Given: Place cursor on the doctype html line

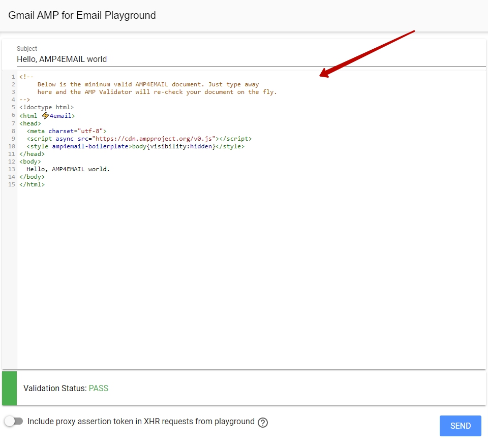Looking at the screenshot, I should coord(47,108).
